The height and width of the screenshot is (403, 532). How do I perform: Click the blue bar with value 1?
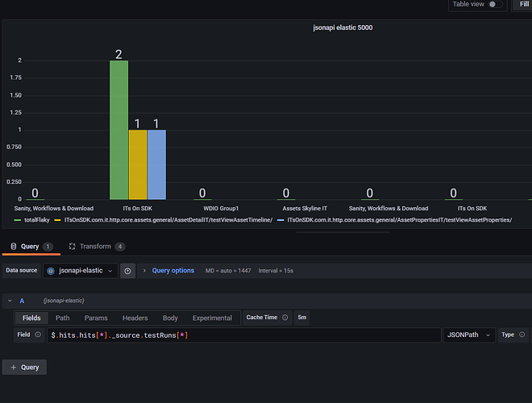click(156, 164)
